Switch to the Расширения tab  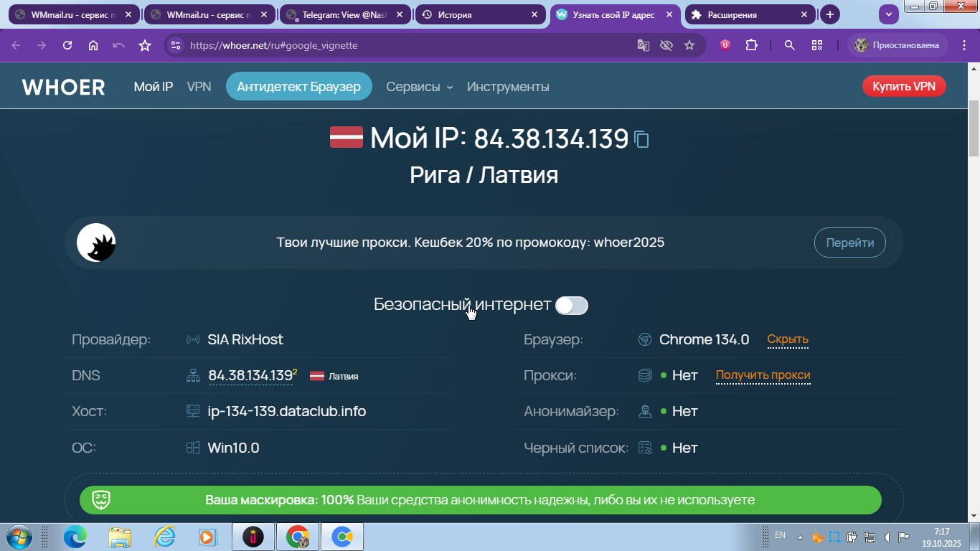click(750, 14)
